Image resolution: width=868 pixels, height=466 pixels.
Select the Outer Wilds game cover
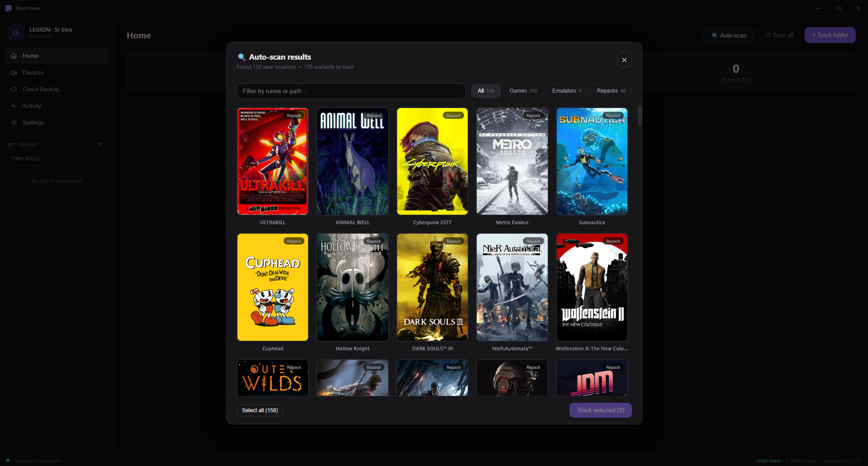coord(273,378)
